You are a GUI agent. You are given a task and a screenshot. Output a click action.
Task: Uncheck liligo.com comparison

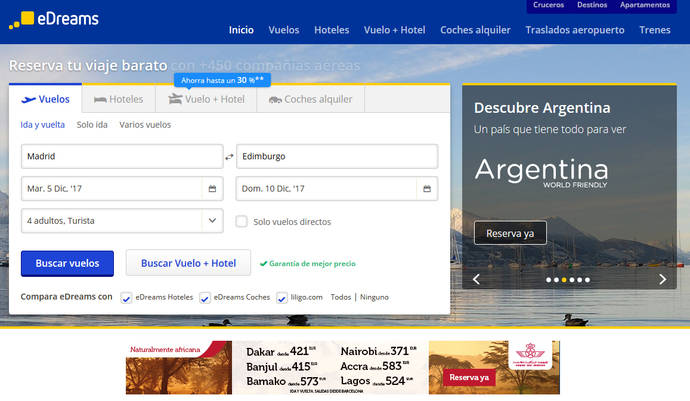click(x=282, y=298)
